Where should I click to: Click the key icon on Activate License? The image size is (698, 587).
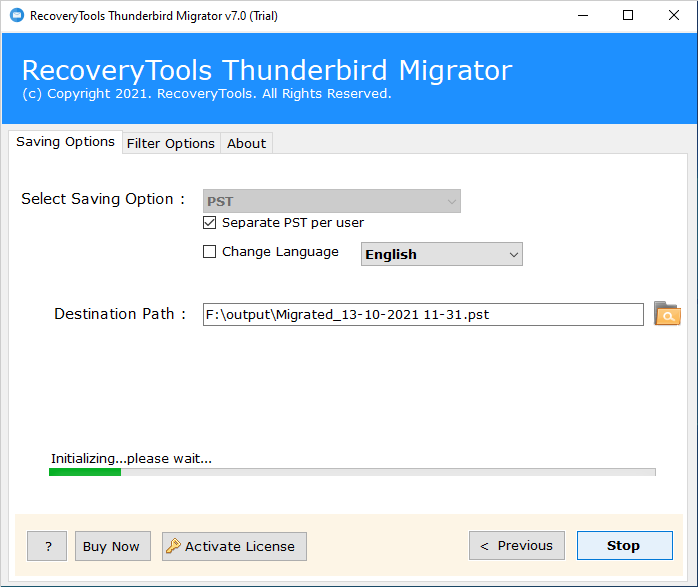pyautogui.click(x=173, y=546)
